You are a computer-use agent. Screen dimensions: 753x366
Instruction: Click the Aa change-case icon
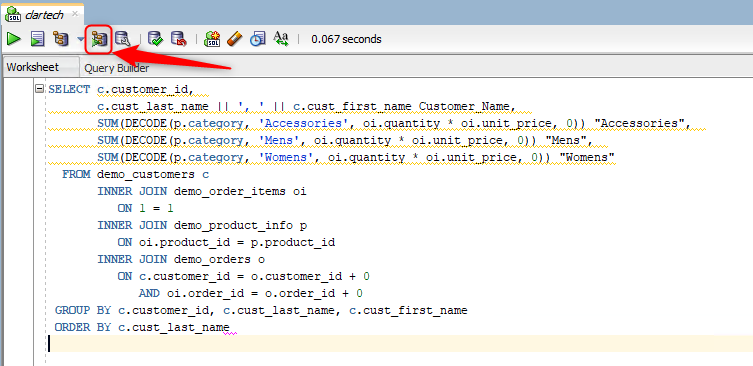tap(280, 38)
